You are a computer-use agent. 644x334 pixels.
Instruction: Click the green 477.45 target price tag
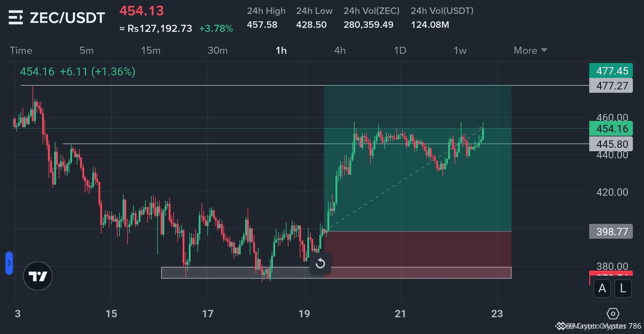click(x=611, y=71)
